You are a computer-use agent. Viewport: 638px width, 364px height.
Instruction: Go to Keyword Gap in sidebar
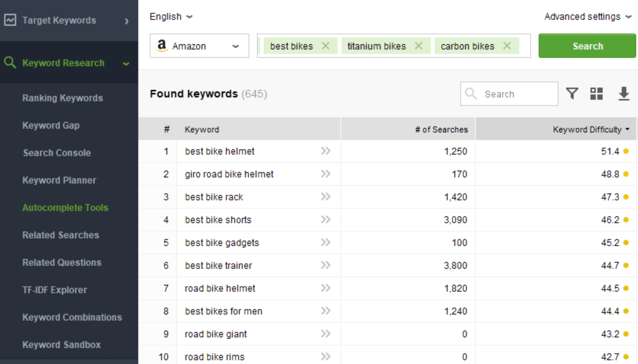(51, 125)
